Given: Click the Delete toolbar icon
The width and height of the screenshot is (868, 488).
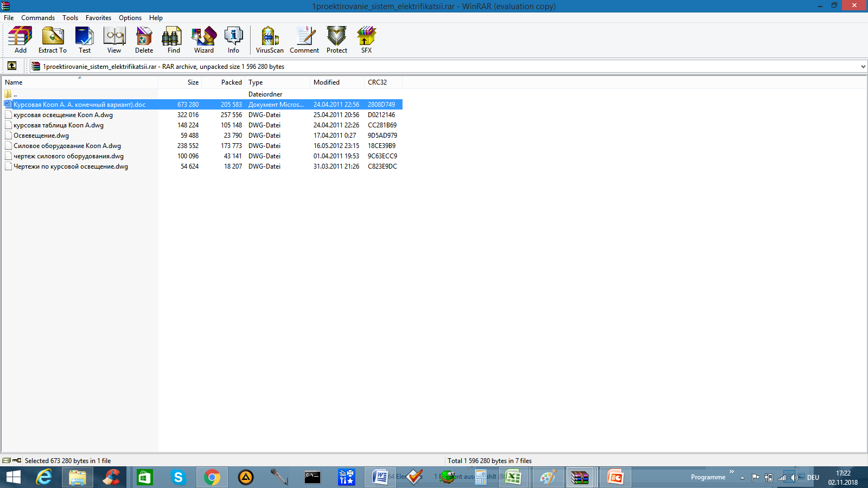Looking at the screenshot, I should (x=144, y=40).
